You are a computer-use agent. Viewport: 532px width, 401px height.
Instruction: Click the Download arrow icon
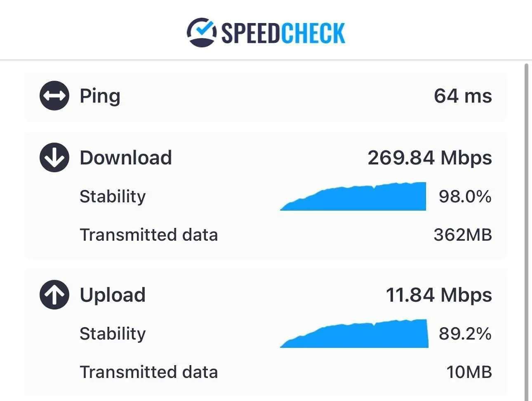pyautogui.click(x=54, y=157)
